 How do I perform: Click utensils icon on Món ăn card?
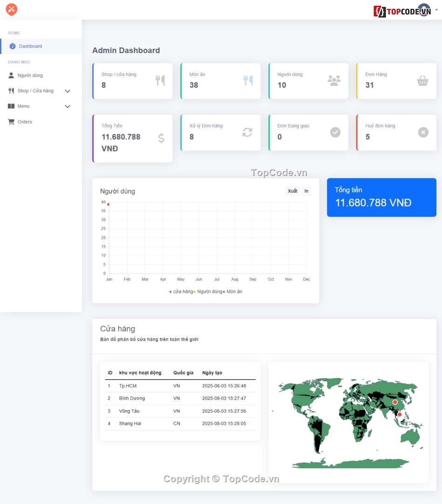tap(248, 81)
